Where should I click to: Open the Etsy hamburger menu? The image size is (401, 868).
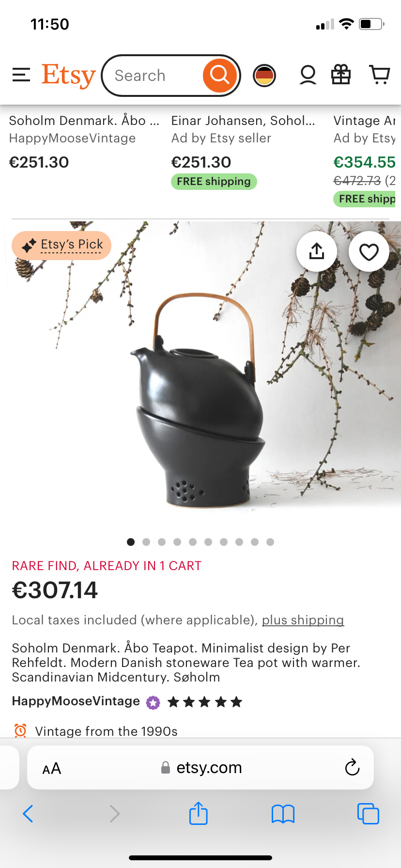[21, 75]
